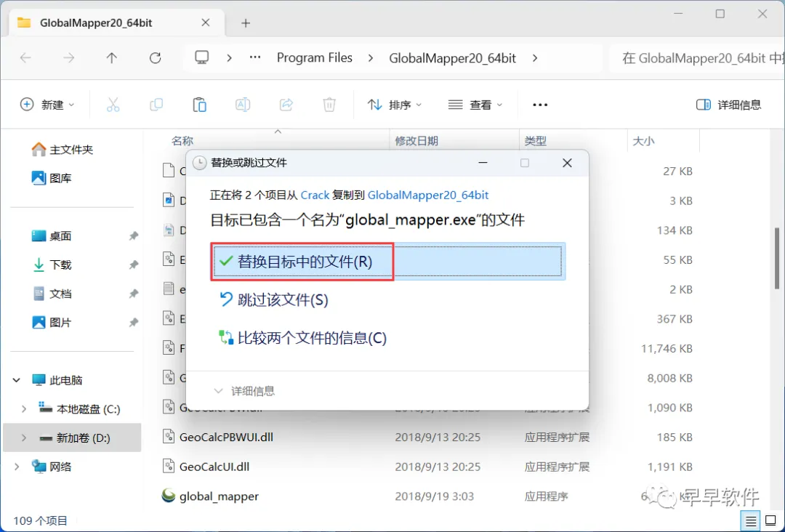Expand 新加卷 (D:) tree node
Image resolution: width=785 pixels, height=532 pixels.
click(x=23, y=438)
